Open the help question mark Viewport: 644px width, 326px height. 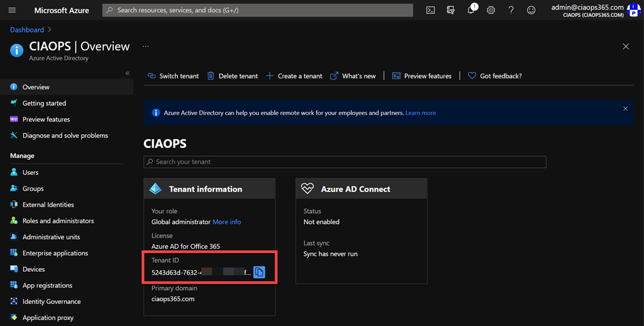pyautogui.click(x=511, y=10)
